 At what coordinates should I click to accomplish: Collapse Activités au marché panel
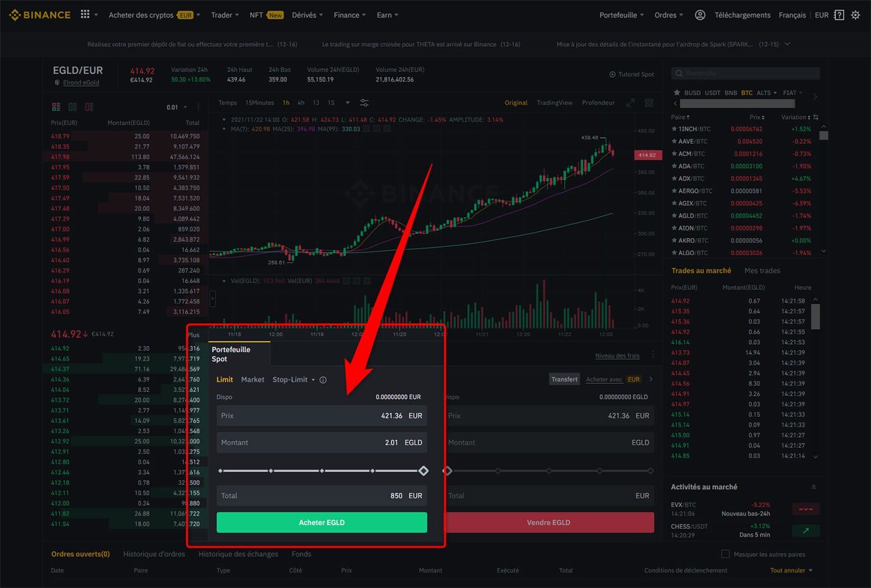tap(813, 487)
